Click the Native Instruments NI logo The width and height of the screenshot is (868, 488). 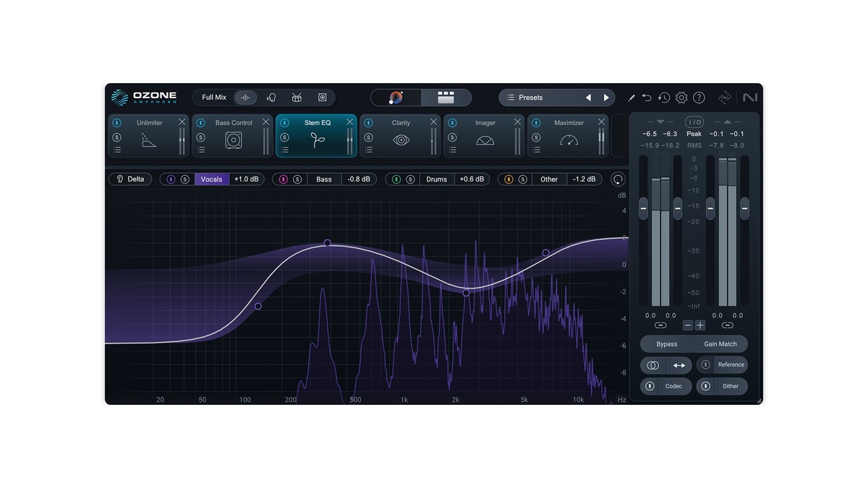click(x=749, y=98)
